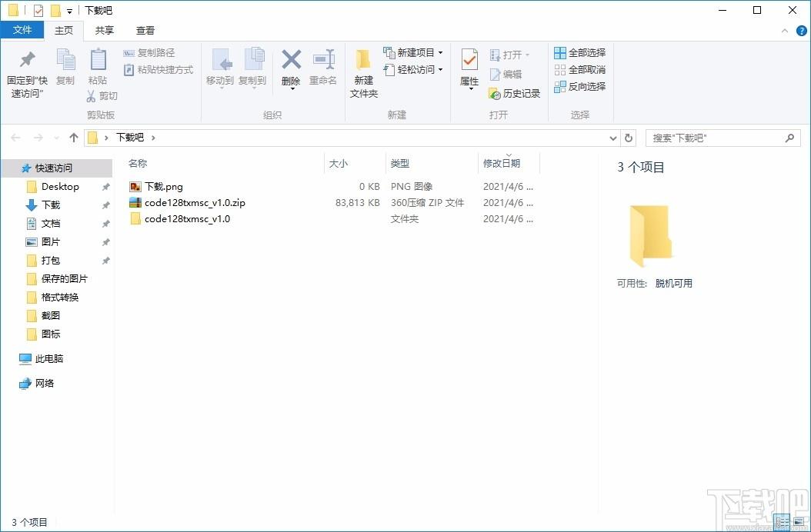Click the red X Delete icon
Viewport: 811px width, 532px height.
[x=291, y=60]
